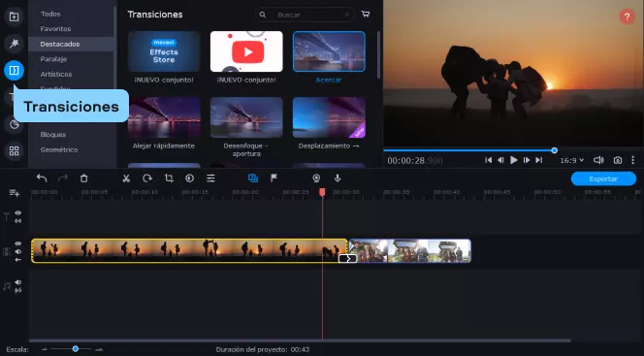Toggle title track link icon
The width and height of the screenshot is (644, 356).
[18, 221]
